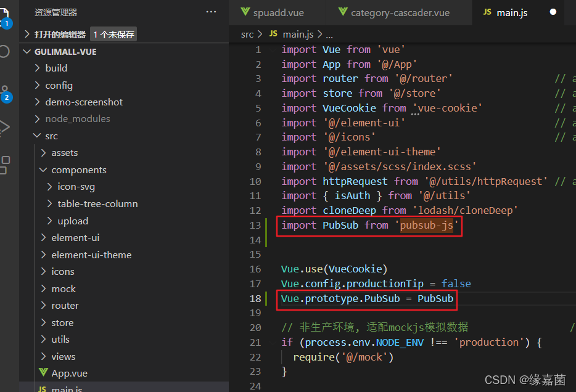
Task: Open the Explorer activity bar icon
Action: pyautogui.click(x=4, y=17)
